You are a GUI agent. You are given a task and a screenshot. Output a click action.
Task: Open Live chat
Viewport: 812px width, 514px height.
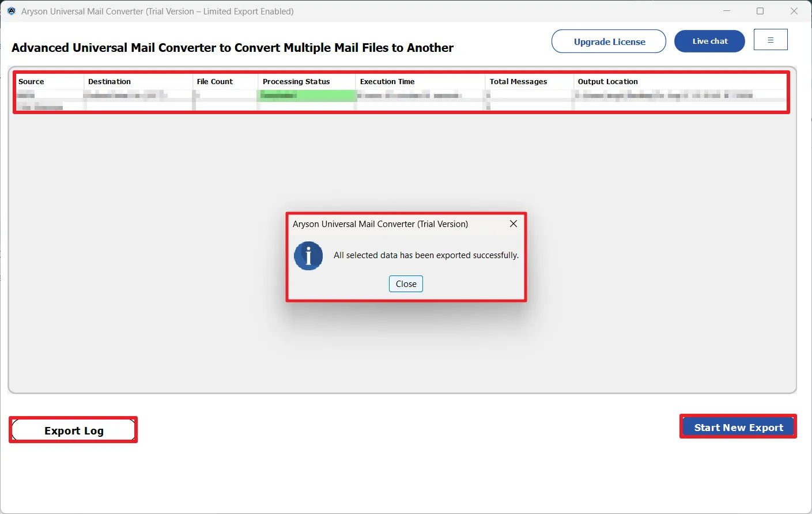tap(710, 41)
